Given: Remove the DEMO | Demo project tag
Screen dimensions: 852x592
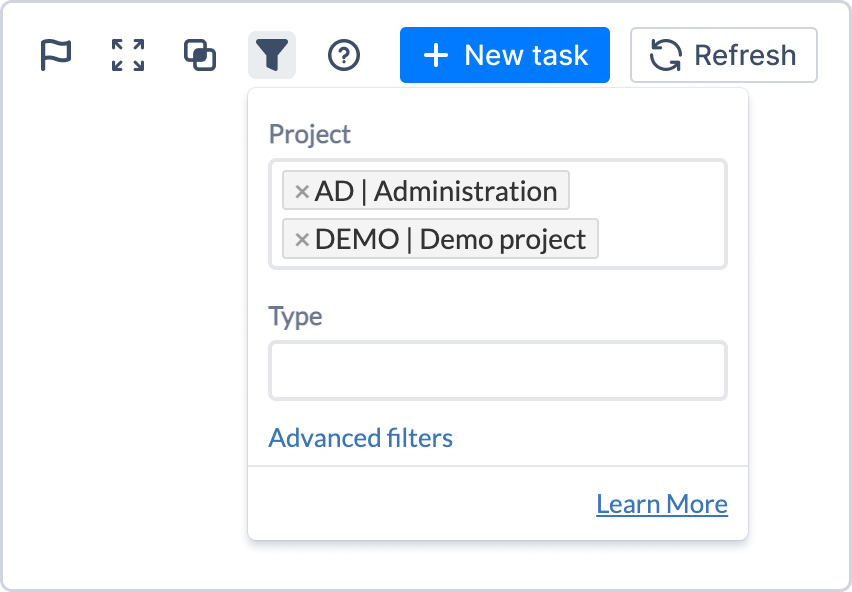Looking at the screenshot, I should [x=301, y=240].
